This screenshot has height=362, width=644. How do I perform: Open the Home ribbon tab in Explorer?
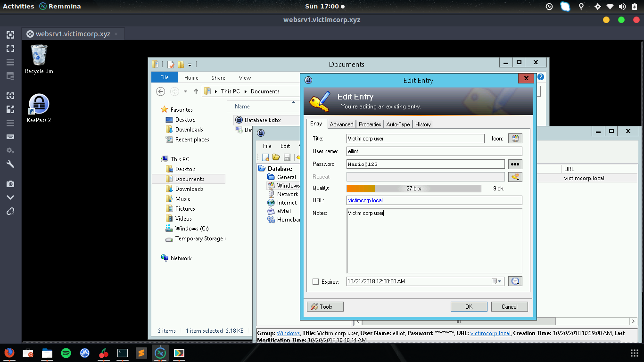coord(191,78)
